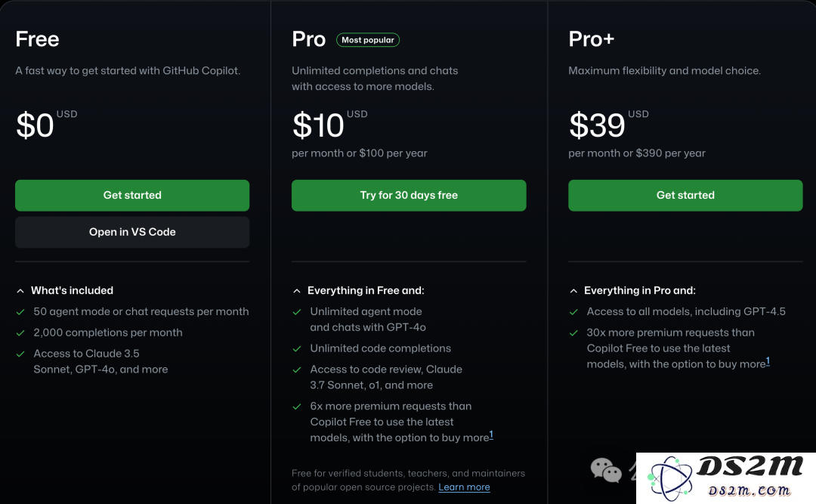Image resolution: width=816 pixels, height=504 pixels.
Task: Click checkmark beside Unlimited agent mode
Action: click(x=297, y=312)
